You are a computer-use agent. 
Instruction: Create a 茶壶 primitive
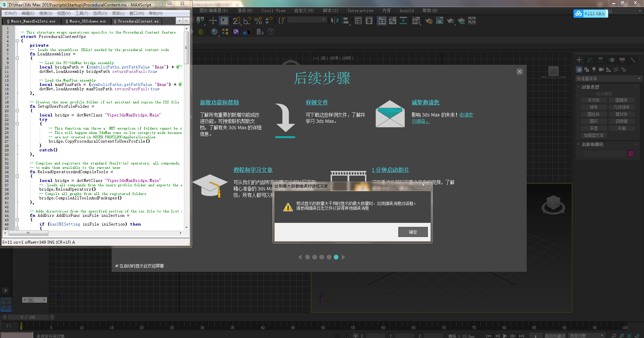pos(594,128)
